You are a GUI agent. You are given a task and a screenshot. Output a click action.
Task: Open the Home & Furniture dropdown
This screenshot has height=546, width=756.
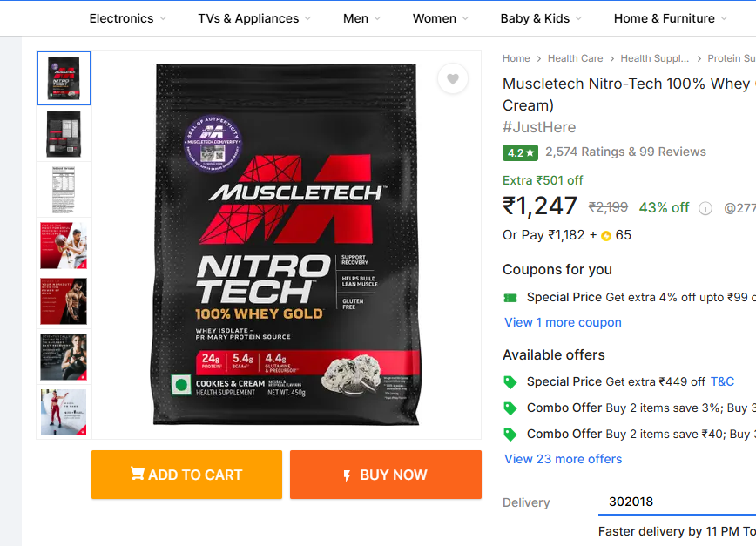point(670,18)
